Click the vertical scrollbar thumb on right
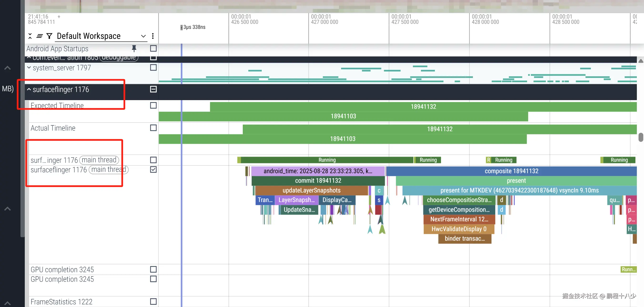 click(640, 137)
